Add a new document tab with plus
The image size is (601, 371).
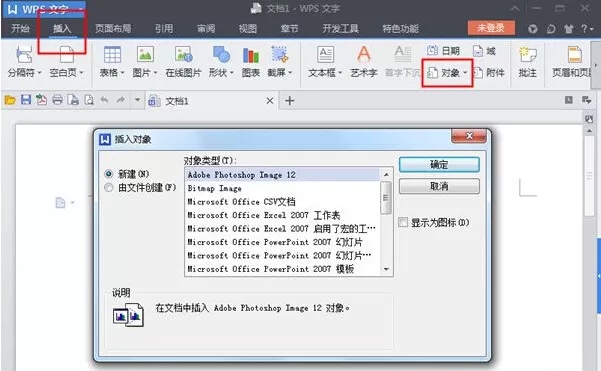pos(290,101)
